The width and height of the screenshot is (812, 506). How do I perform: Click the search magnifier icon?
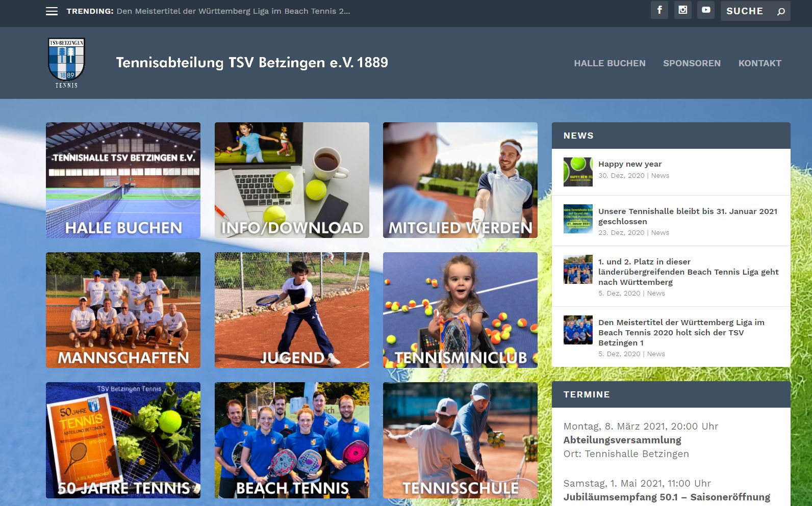tap(781, 11)
